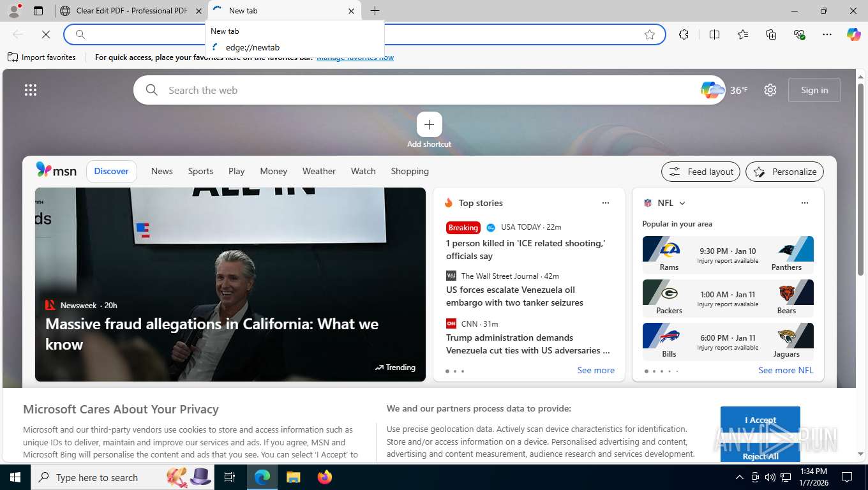
Task: Open a new tab with plus button
Action: pyautogui.click(x=375, y=11)
